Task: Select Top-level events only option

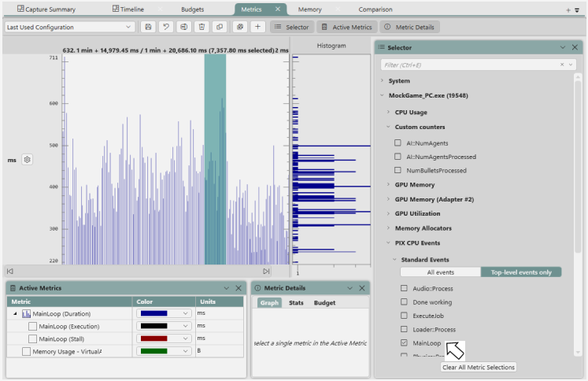Action: click(x=521, y=272)
